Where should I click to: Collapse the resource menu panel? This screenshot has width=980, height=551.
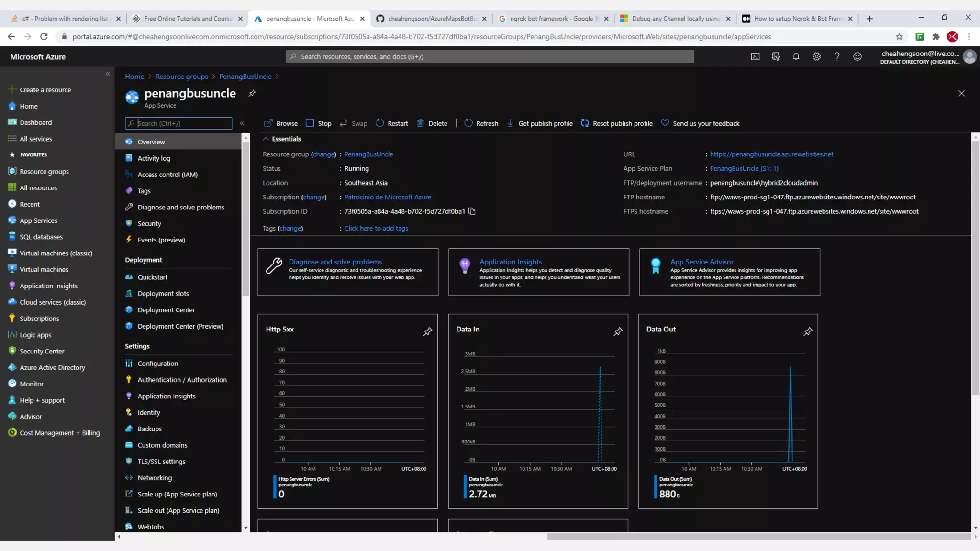point(242,123)
